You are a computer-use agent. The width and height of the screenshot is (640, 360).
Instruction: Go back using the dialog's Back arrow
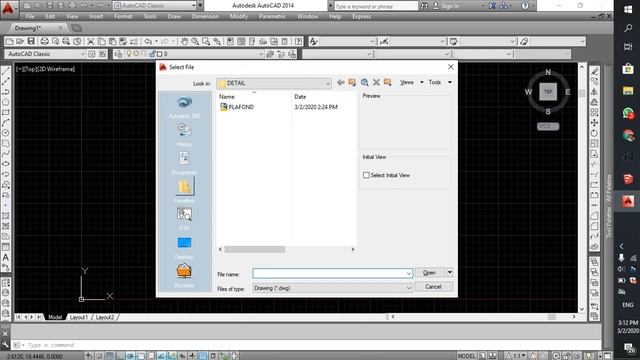point(340,82)
